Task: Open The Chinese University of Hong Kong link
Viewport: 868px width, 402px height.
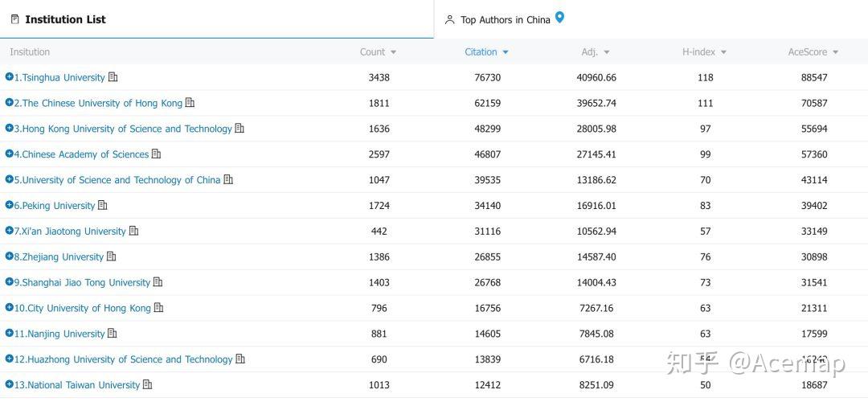Action: [x=102, y=103]
